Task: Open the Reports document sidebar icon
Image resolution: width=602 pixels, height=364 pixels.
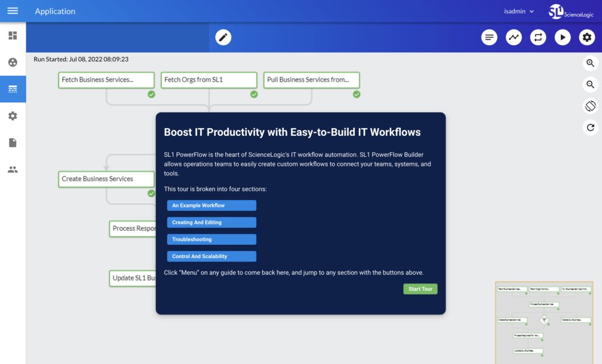Action: (x=13, y=143)
